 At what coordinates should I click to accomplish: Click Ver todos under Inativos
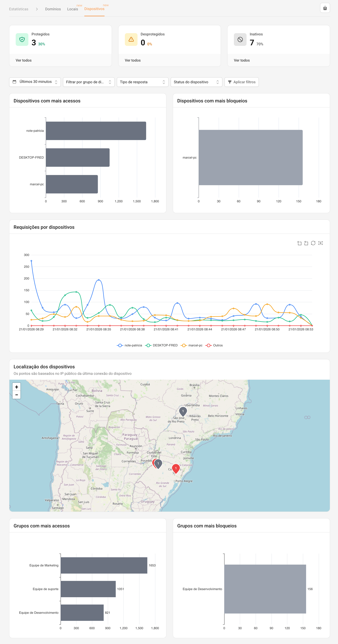(x=242, y=60)
